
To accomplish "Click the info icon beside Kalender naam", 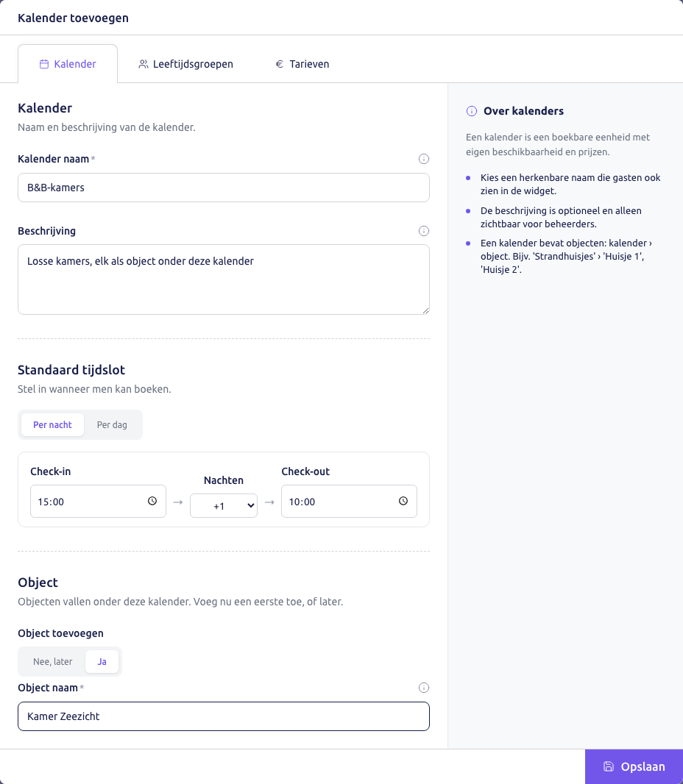I will [x=423, y=159].
